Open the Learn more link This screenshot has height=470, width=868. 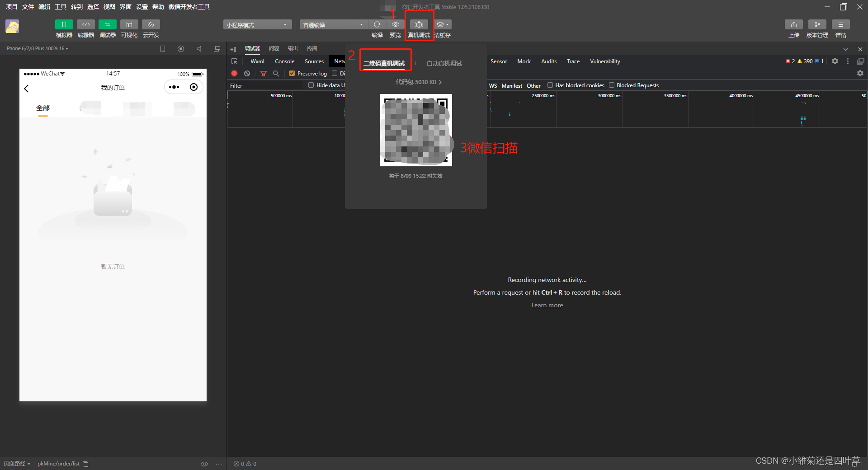pyautogui.click(x=547, y=305)
